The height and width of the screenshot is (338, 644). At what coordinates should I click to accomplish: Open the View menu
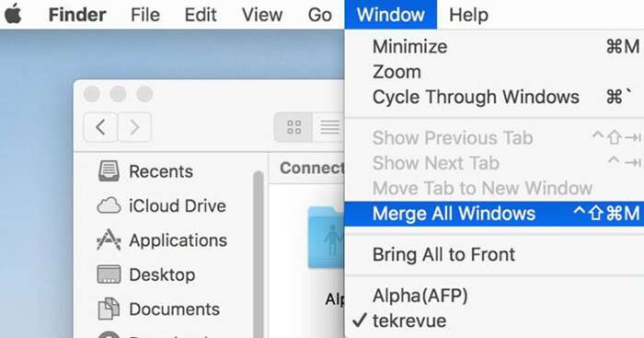[262, 15]
